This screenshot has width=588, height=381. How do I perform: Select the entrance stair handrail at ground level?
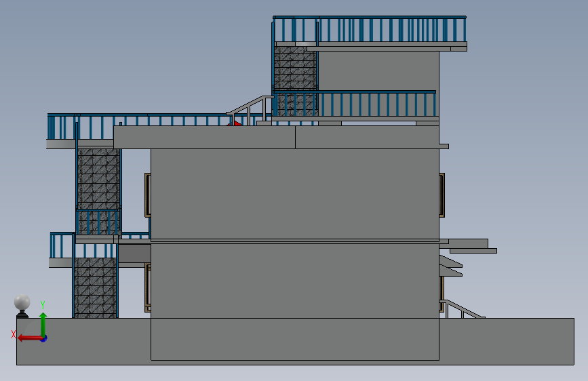pos(462,309)
